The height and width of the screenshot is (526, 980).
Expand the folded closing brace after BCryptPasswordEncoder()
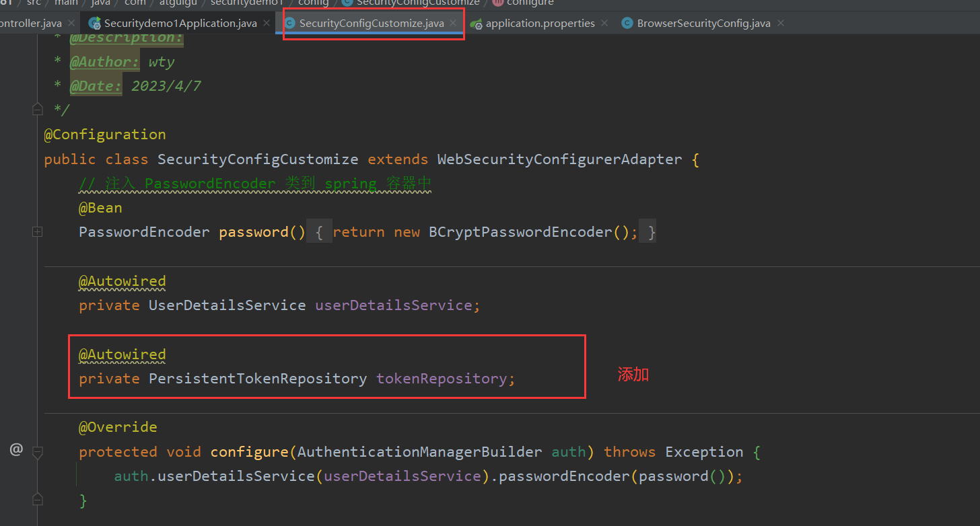pos(647,232)
